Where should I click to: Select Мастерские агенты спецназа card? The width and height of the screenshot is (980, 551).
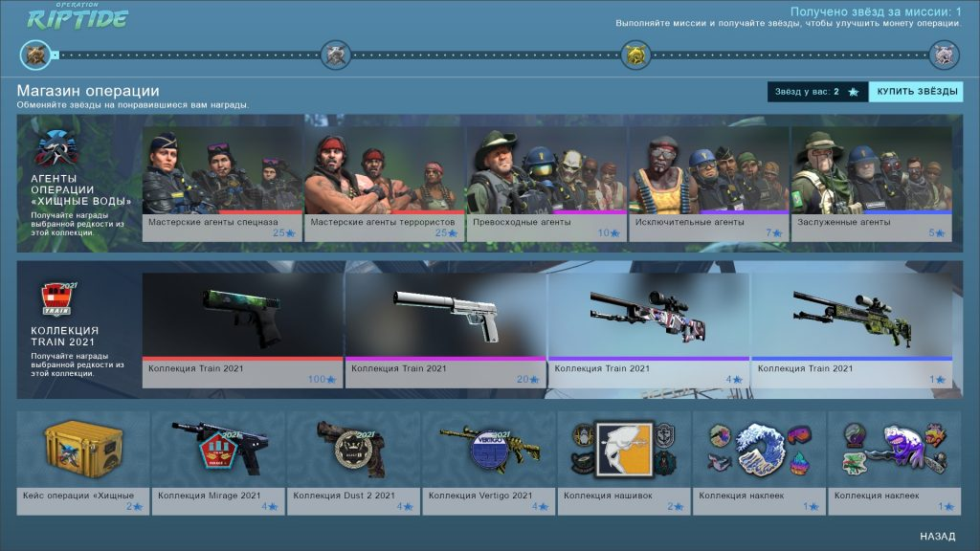click(222, 185)
